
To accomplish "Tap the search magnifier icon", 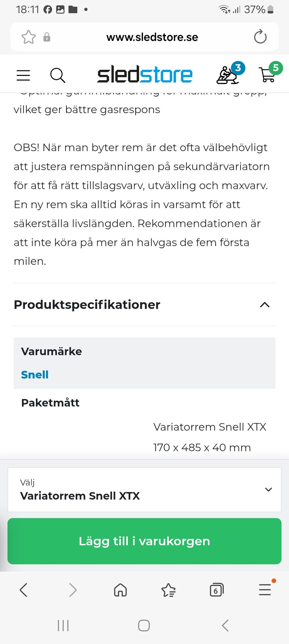I will click(x=57, y=75).
